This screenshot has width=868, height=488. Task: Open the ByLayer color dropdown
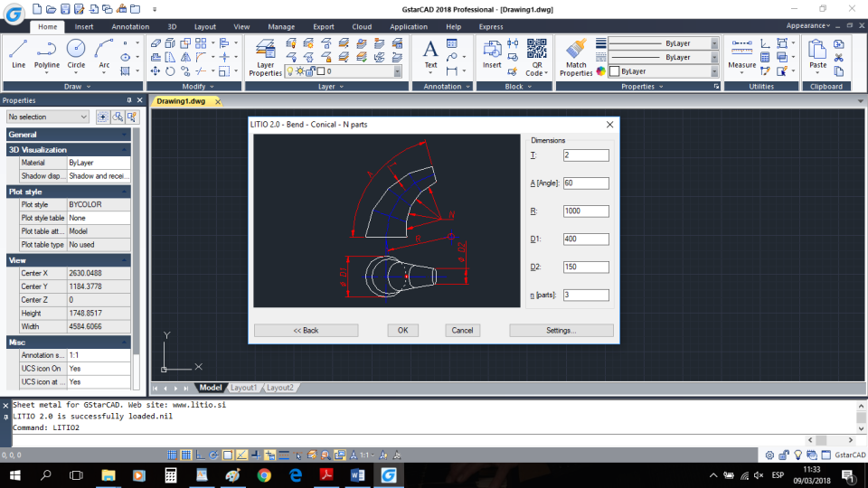pos(714,71)
